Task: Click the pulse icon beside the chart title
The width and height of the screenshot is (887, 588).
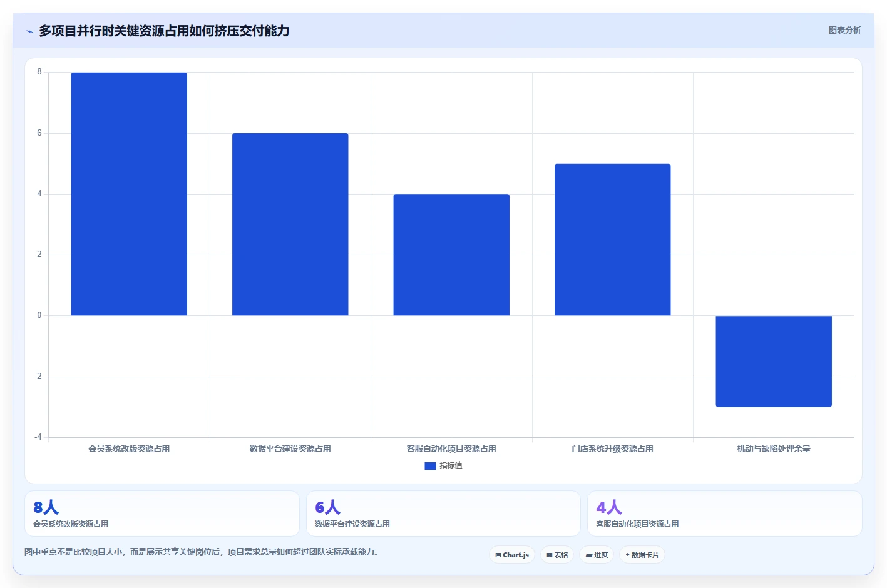Action: (x=29, y=31)
